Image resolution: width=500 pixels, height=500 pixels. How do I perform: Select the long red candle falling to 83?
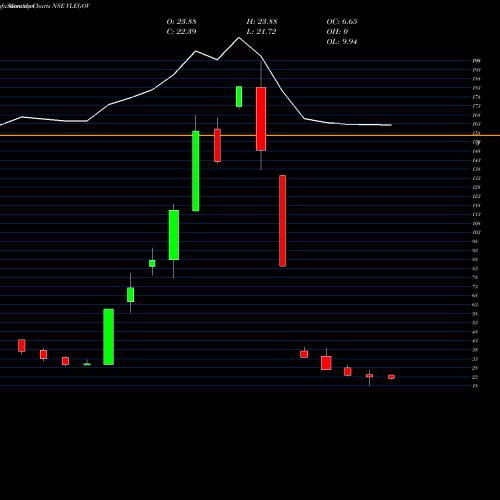click(x=282, y=221)
